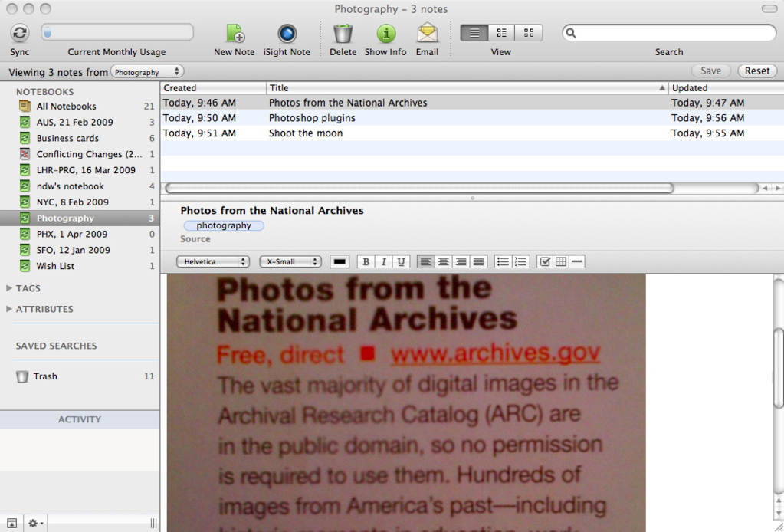This screenshot has height=532, width=784.
Task: Open the Helvetica font dropdown
Action: pyautogui.click(x=212, y=261)
